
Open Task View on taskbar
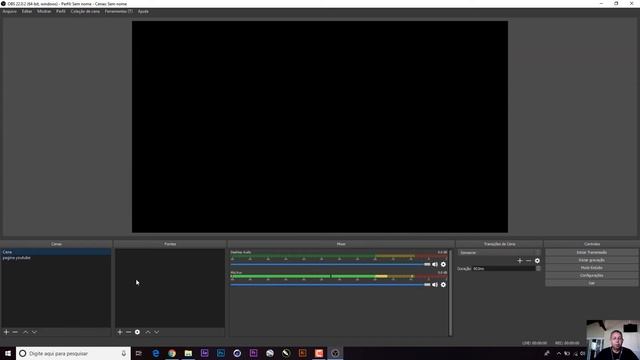tap(139, 353)
